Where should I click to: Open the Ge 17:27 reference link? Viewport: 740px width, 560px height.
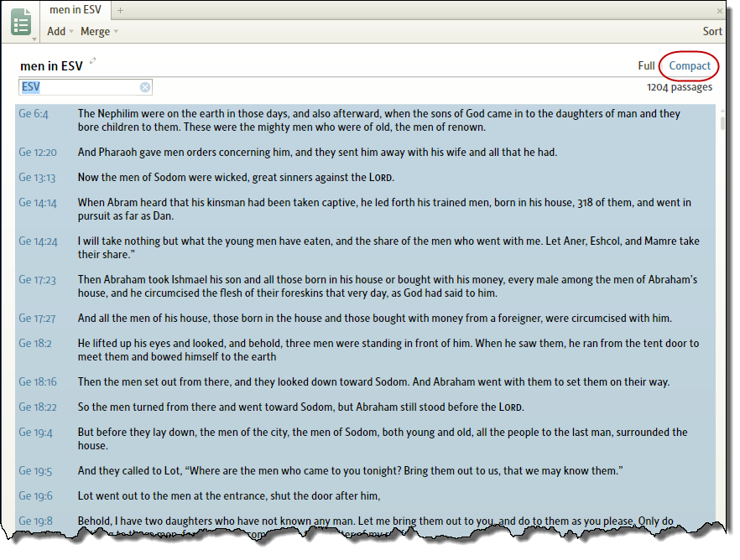click(x=37, y=319)
